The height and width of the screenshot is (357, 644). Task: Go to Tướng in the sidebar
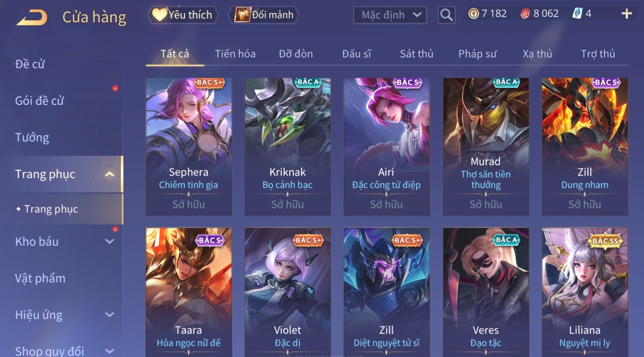tap(32, 137)
